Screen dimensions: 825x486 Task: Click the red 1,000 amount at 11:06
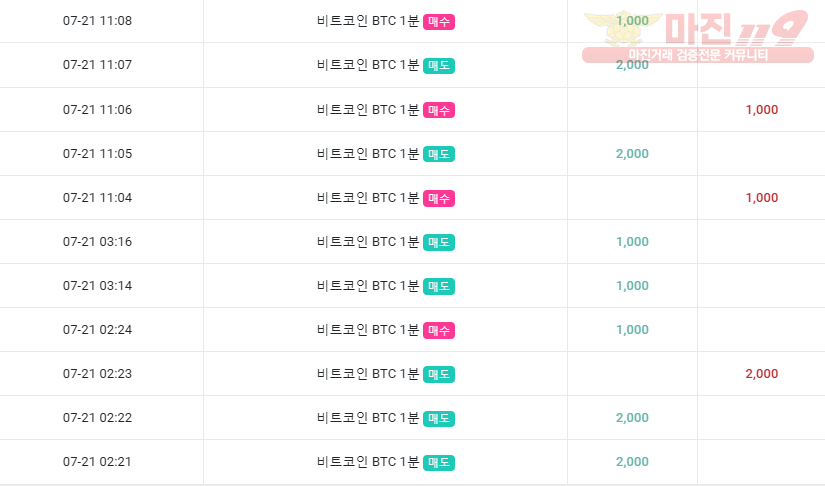pos(761,110)
